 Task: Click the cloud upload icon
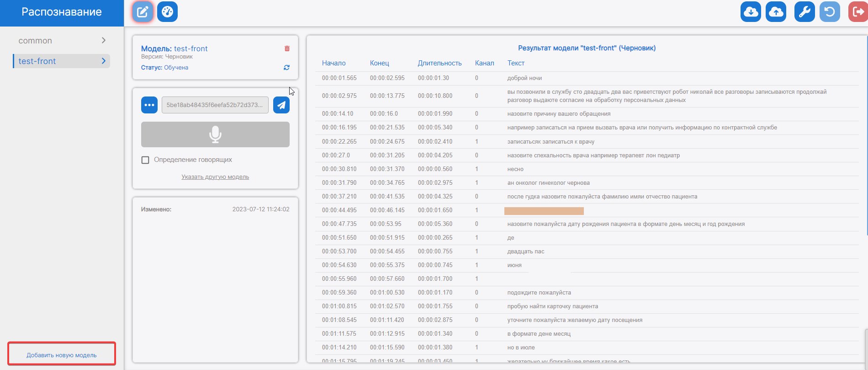point(776,12)
